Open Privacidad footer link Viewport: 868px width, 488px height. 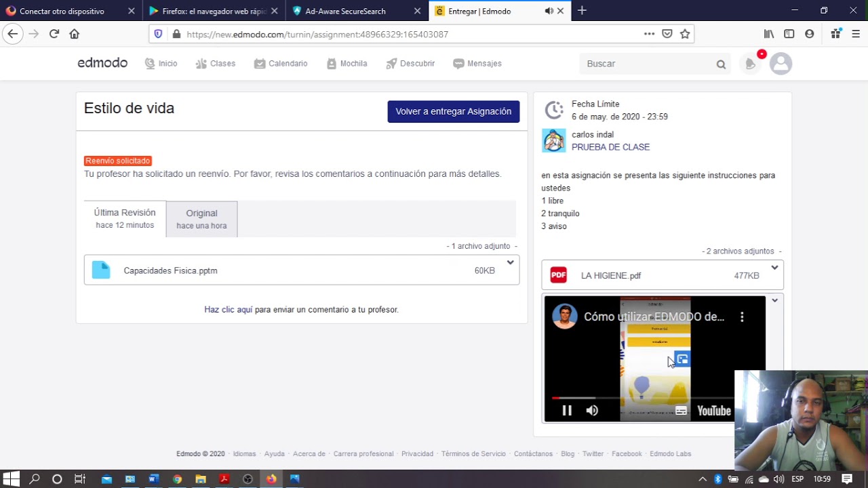click(417, 454)
